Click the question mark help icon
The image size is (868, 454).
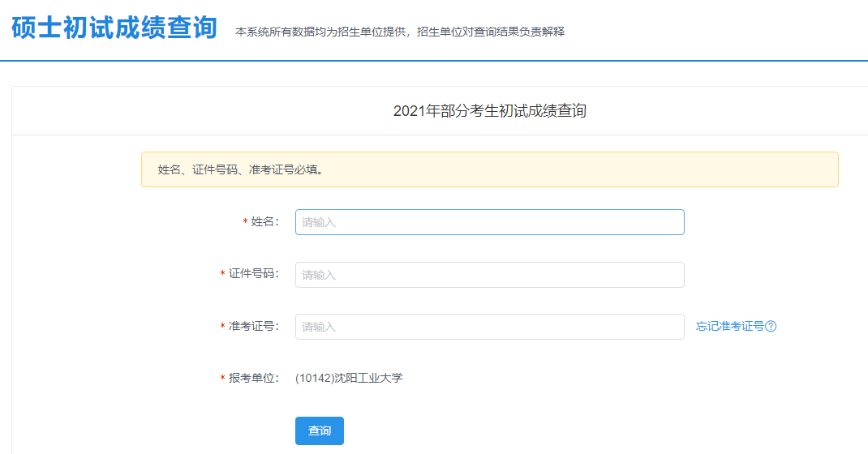pyautogui.click(x=771, y=327)
